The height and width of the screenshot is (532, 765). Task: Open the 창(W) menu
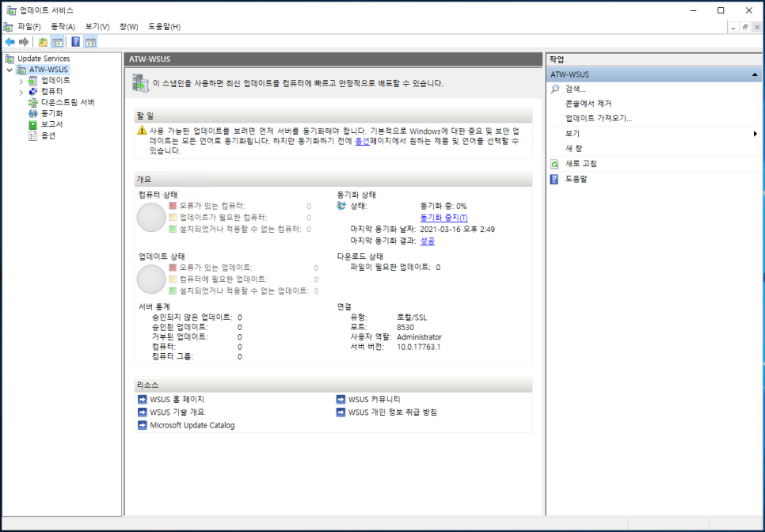click(129, 26)
